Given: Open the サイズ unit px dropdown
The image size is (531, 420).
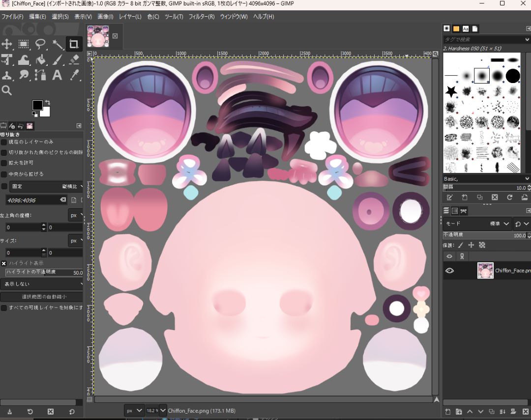Looking at the screenshot, I should coord(76,241).
